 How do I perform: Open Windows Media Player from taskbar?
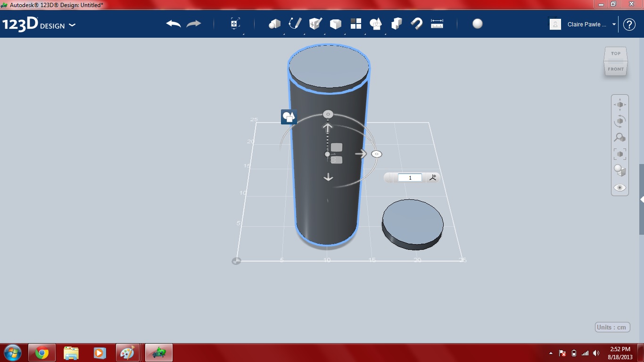(99, 353)
